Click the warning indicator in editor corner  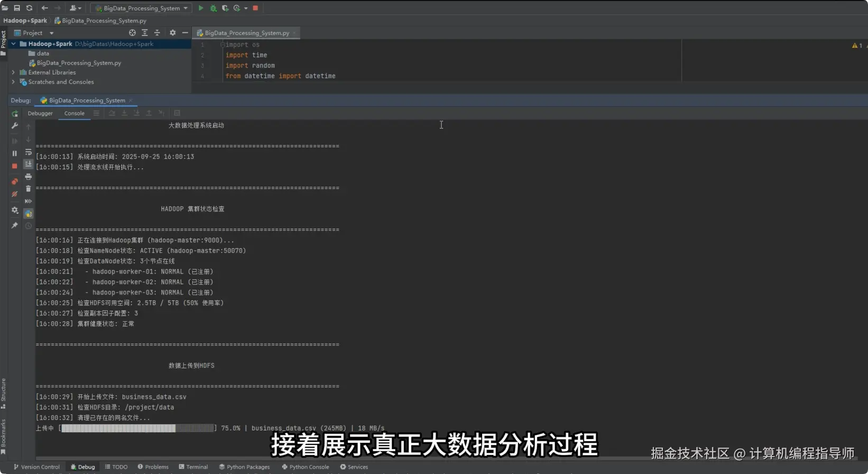pos(857,45)
